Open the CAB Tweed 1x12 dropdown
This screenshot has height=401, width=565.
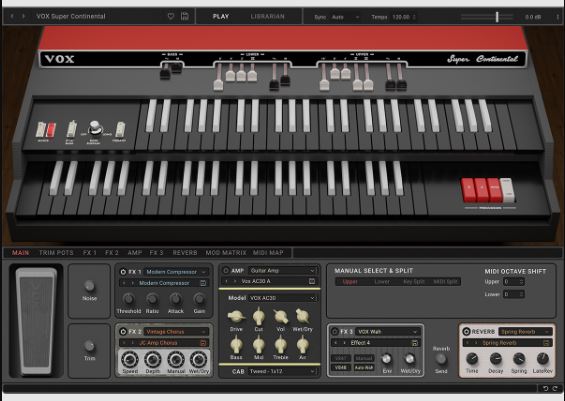click(x=282, y=371)
